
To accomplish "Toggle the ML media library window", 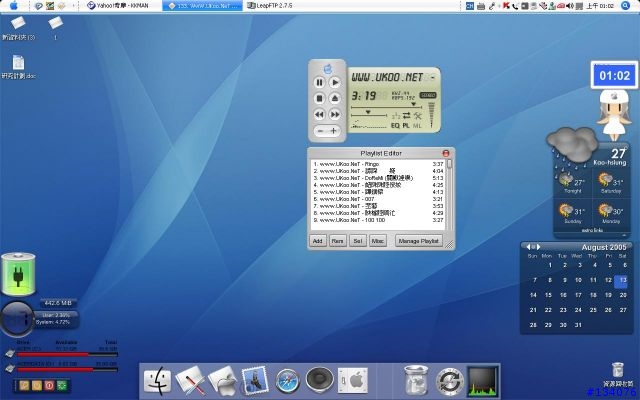I will (417, 126).
